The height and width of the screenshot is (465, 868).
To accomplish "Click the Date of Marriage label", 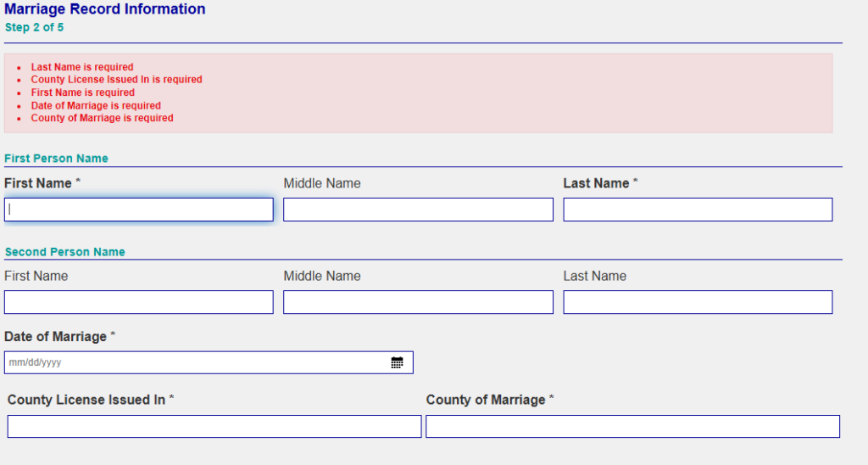I will tap(55, 337).
